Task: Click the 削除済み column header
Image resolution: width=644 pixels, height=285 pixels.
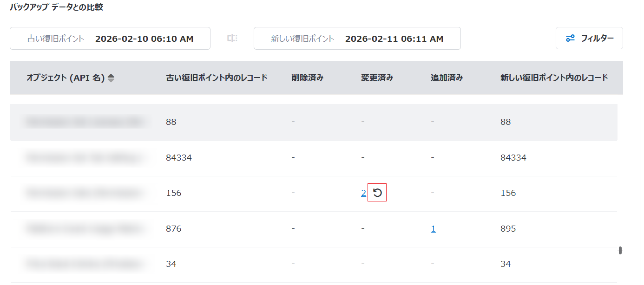Action: coord(307,78)
